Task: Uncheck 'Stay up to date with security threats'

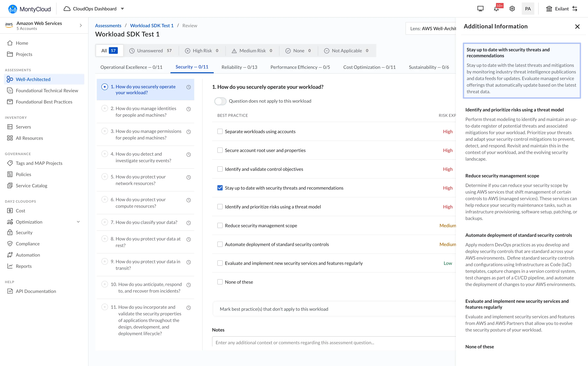Action: tap(220, 188)
